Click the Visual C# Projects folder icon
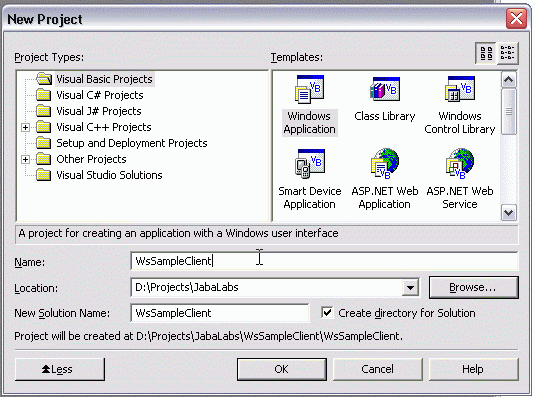The height and width of the screenshot is (397, 535). coord(44,95)
